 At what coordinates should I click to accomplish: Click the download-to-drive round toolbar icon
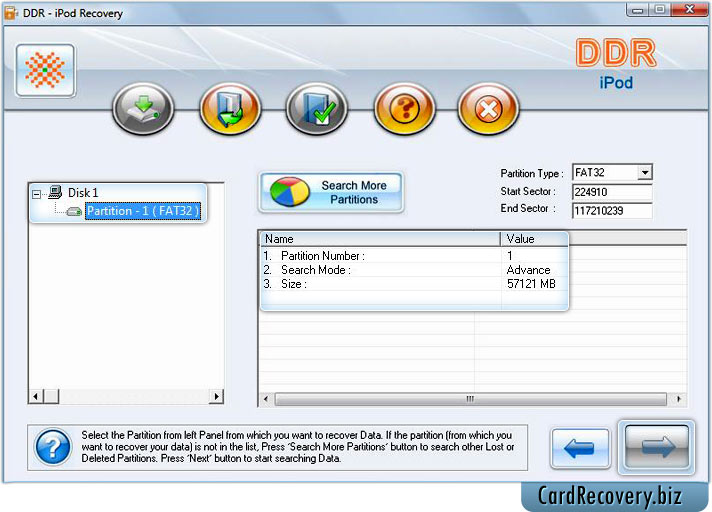[143, 109]
